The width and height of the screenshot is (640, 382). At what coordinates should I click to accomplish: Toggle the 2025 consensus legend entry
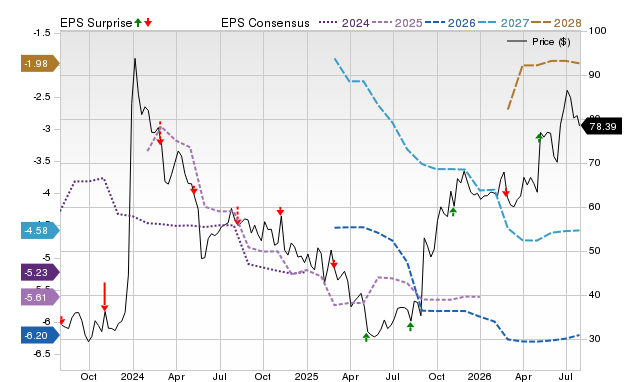[397, 23]
